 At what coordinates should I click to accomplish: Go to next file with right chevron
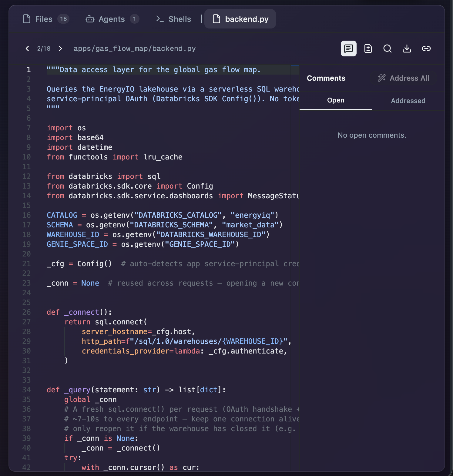pyautogui.click(x=60, y=49)
